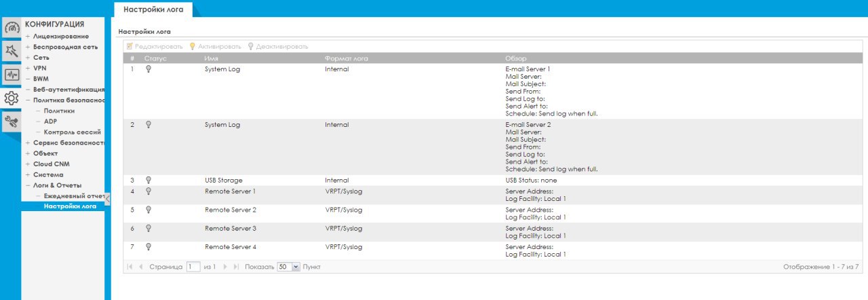Click the Quick Setup wizard wand icon
868x300 pixels.
(x=11, y=51)
